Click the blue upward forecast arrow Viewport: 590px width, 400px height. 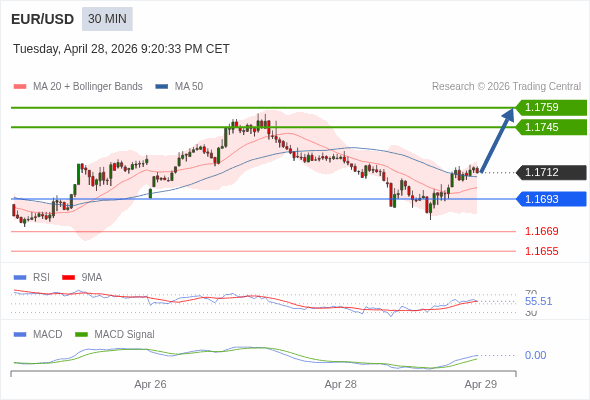(x=497, y=140)
